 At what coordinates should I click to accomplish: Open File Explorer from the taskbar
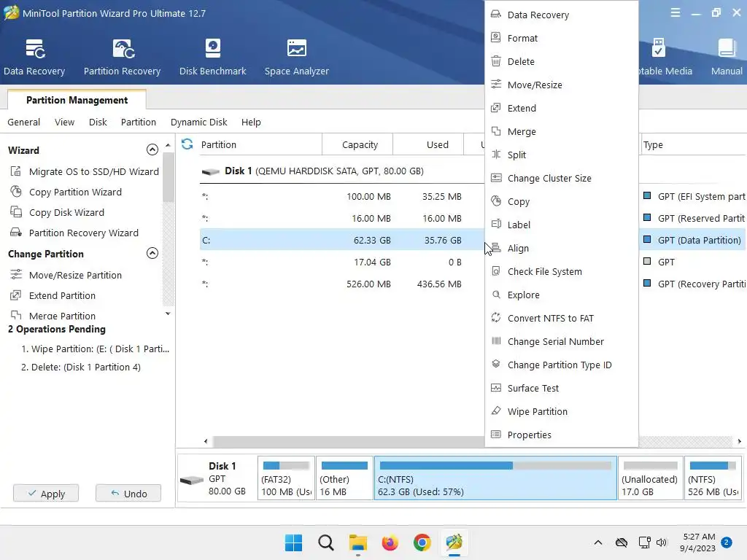click(x=357, y=542)
